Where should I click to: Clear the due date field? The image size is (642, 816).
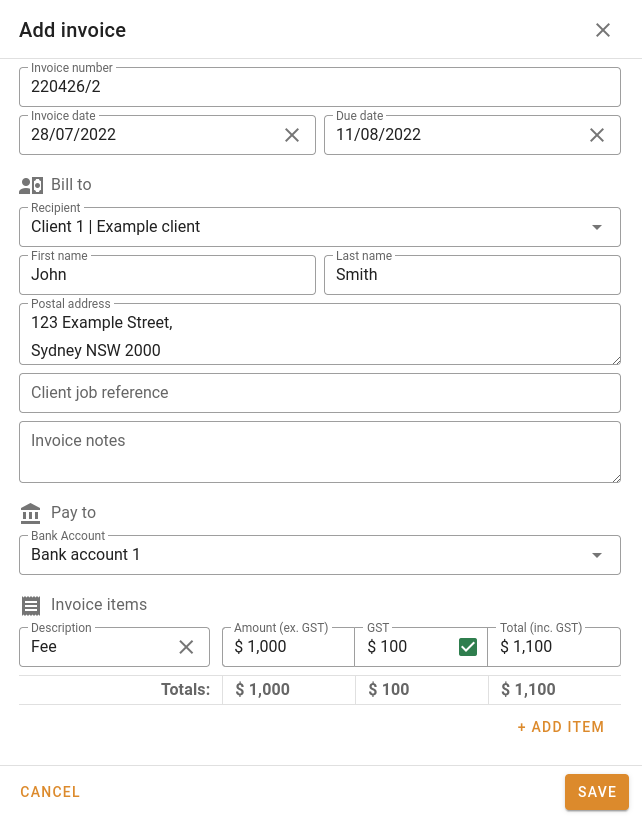597,134
